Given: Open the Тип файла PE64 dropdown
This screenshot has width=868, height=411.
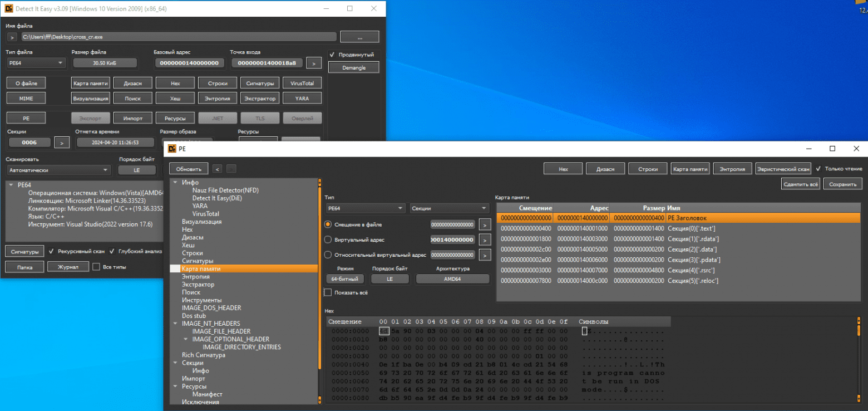Looking at the screenshot, I should coord(36,63).
